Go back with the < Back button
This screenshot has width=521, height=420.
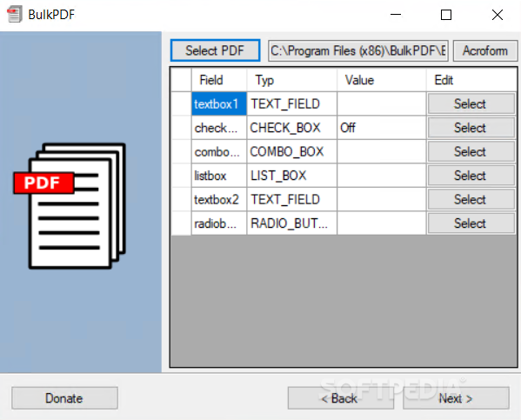(x=341, y=397)
